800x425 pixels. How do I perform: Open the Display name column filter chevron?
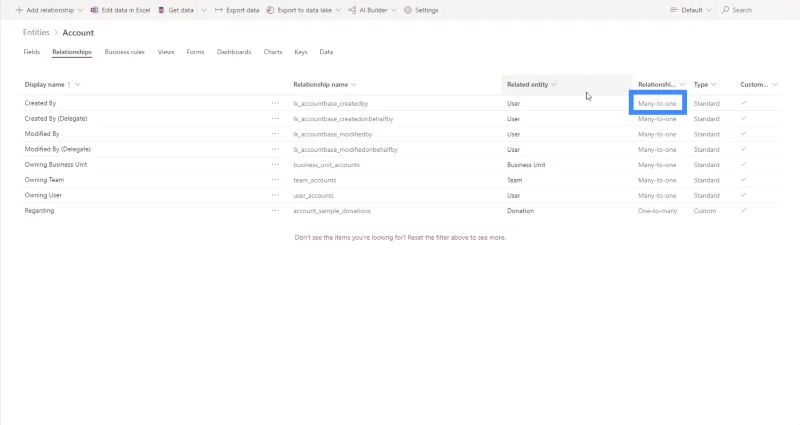point(78,85)
